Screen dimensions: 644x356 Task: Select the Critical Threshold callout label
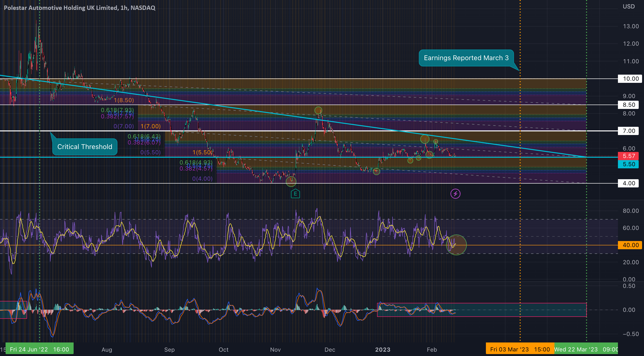[85, 147]
